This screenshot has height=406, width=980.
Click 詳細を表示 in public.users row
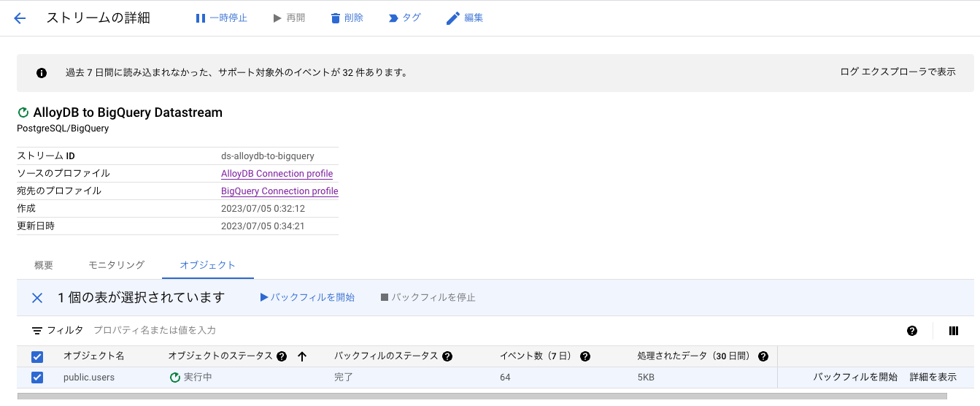click(933, 378)
